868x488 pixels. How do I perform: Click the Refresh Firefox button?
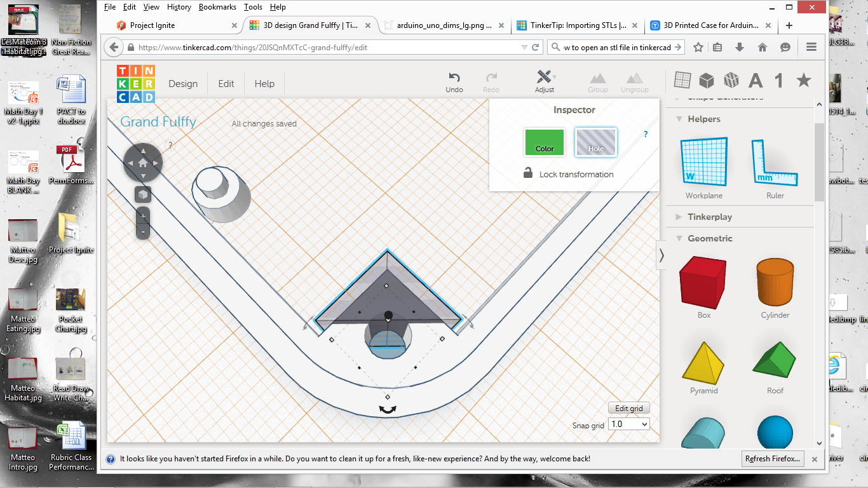[x=773, y=459]
